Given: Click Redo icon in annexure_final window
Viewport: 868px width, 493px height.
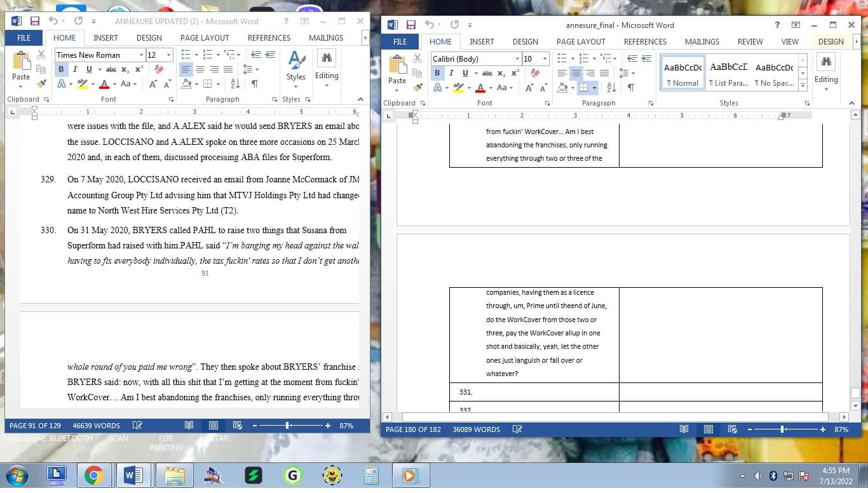Looking at the screenshot, I should [x=455, y=25].
